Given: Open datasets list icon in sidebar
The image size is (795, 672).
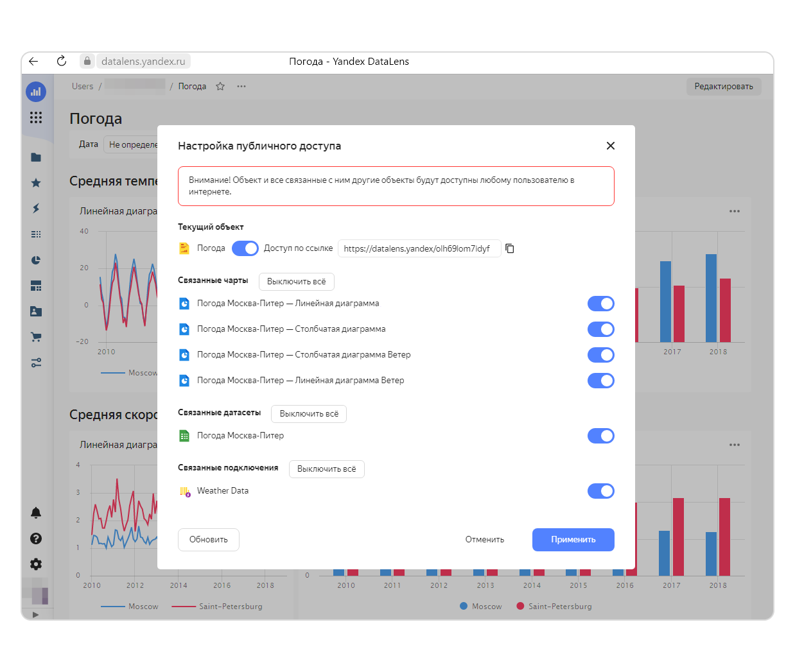Looking at the screenshot, I should pos(36,234).
